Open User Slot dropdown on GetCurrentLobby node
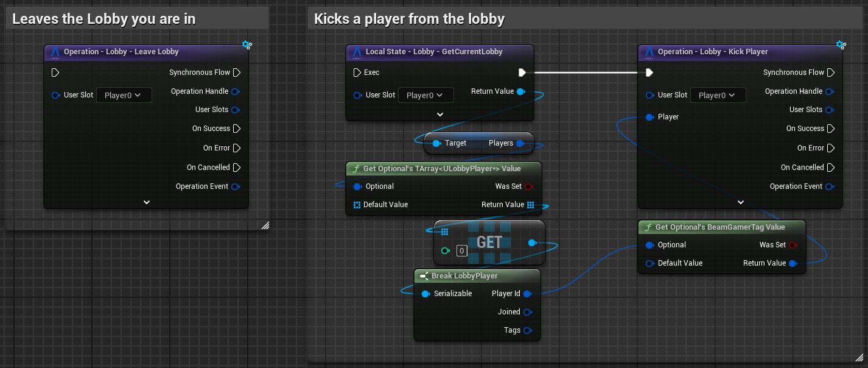The width and height of the screenshot is (868, 368). click(x=425, y=95)
